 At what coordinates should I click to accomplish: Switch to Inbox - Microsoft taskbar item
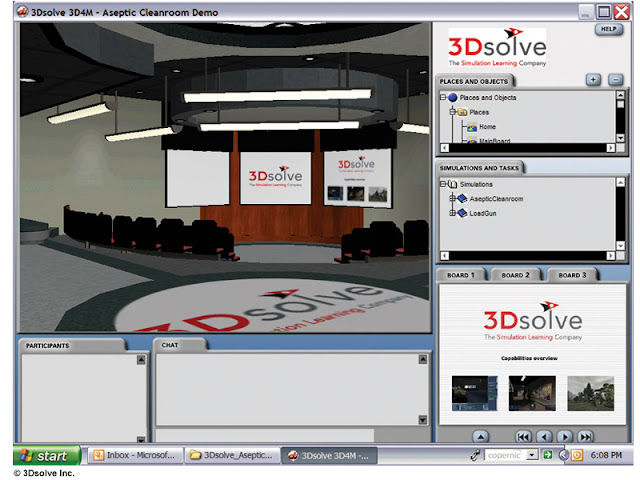pyautogui.click(x=135, y=455)
